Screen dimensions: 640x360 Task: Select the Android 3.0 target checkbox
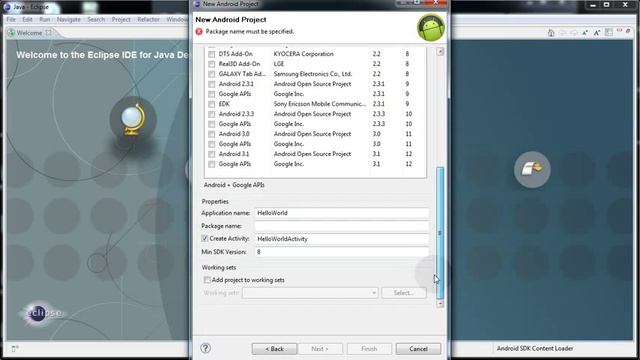[x=211, y=134]
